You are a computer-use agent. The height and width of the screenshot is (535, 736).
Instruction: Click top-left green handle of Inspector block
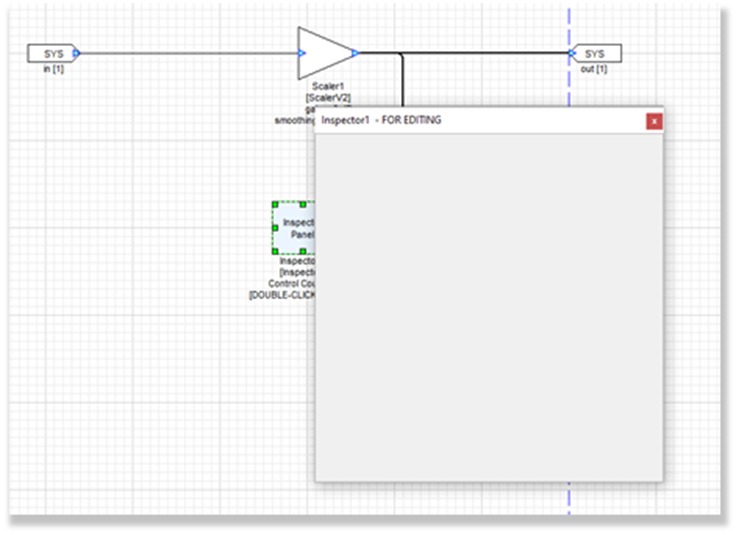(x=274, y=204)
